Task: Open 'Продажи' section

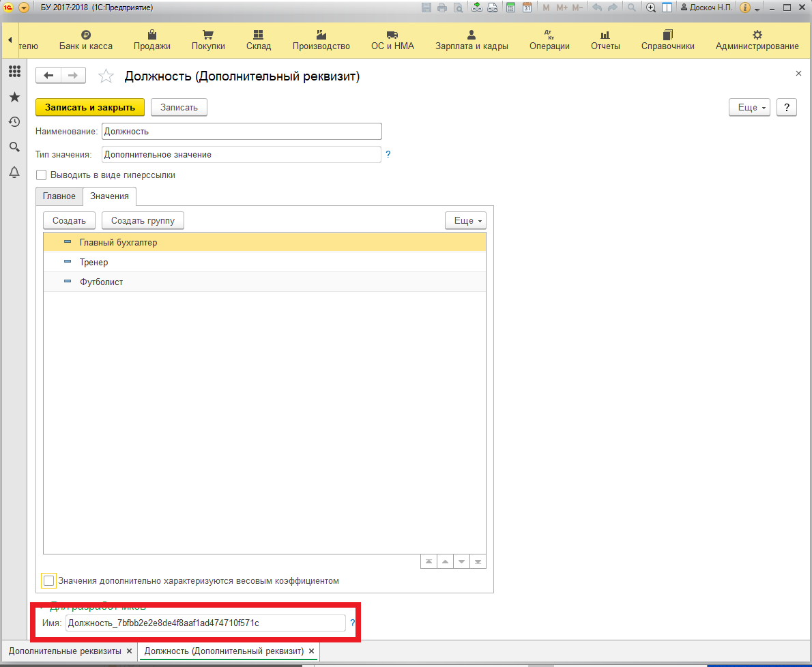Action: click(151, 40)
